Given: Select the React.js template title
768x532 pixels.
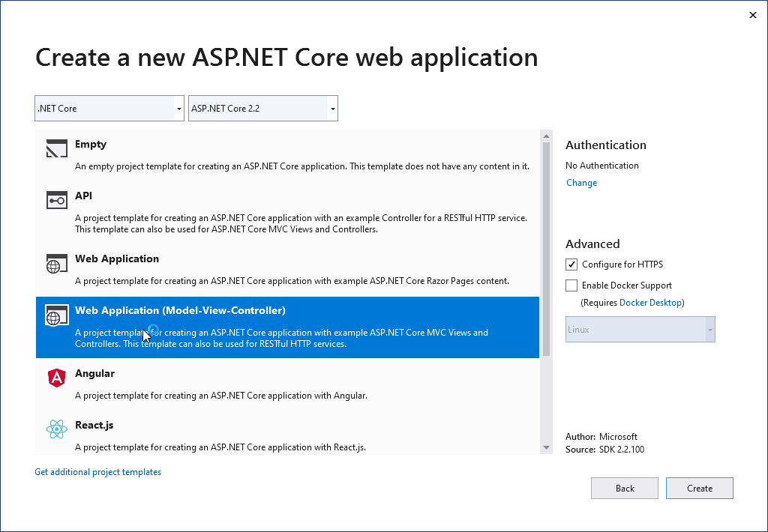Looking at the screenshot, I should click(94, 425).
